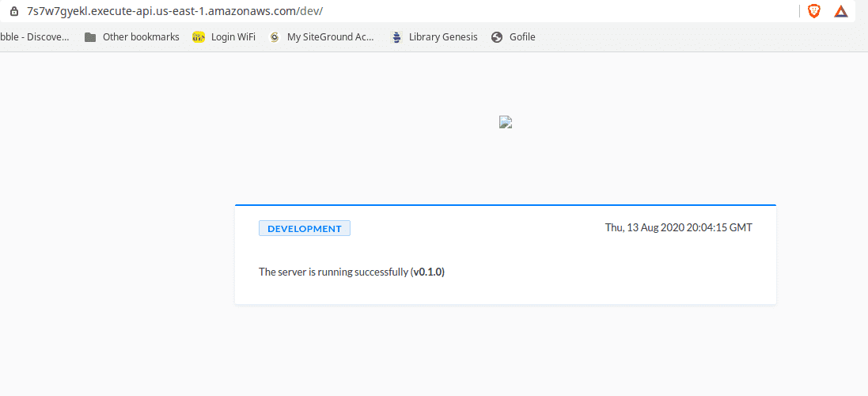Click the Other bookmarks folder icon
Image resolution: width=868 pixels, height=396 pixels.
point(90,37)
